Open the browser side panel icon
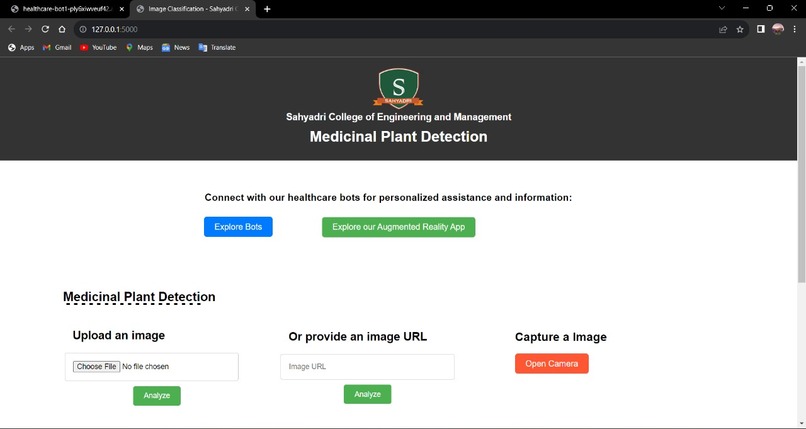 click(761, 29)
